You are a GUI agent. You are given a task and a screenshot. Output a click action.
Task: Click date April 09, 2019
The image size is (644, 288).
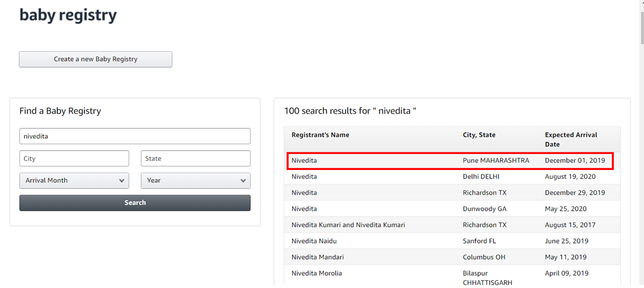[x=567, y=273]
